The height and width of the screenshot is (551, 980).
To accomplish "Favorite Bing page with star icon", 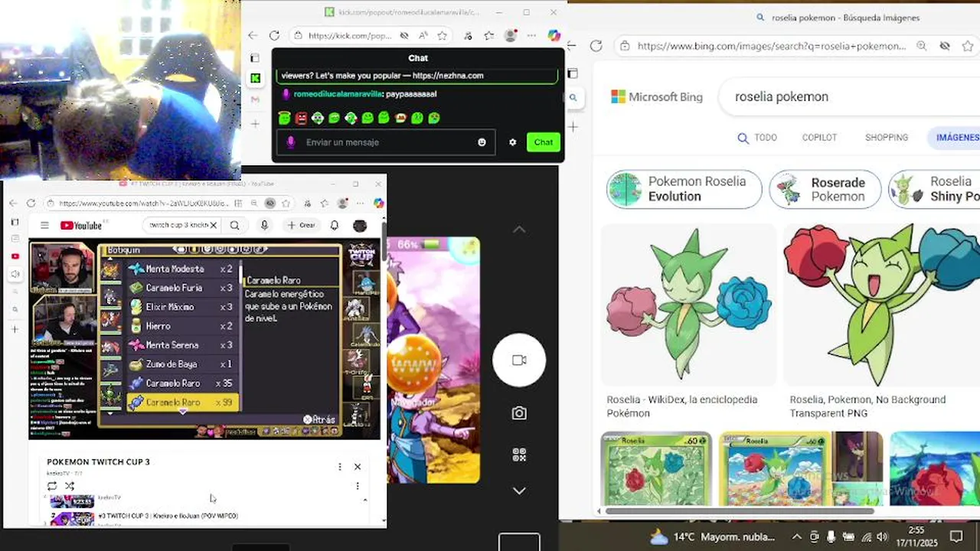I will click(969, 46).
